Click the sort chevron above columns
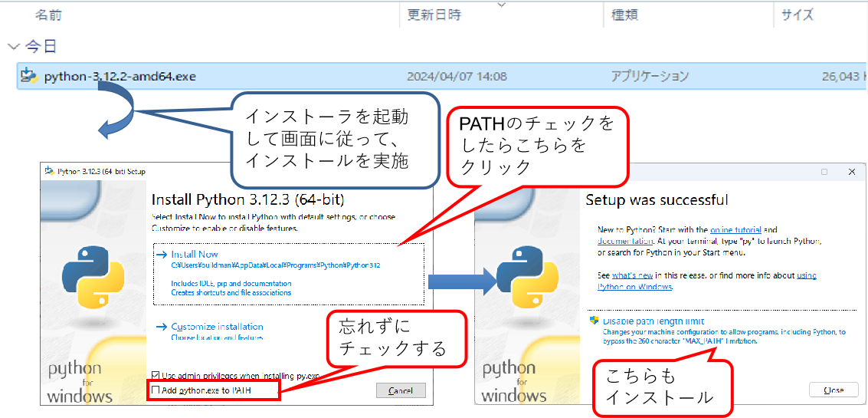 pos(502,5)
